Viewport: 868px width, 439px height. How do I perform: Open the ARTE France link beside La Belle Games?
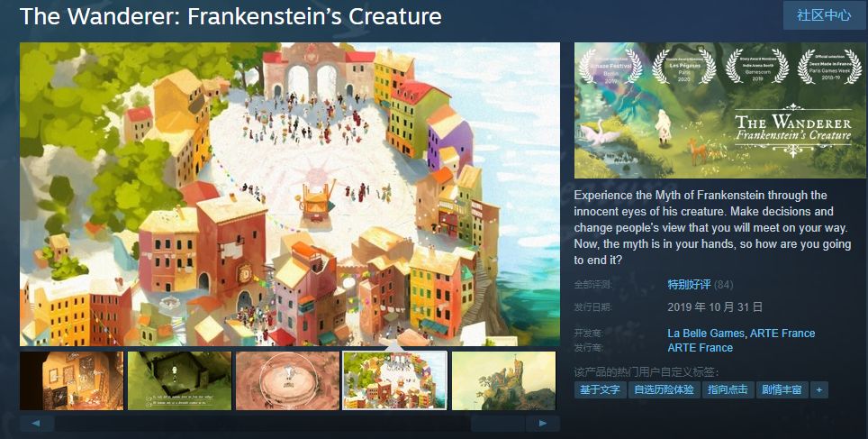coord(782,334)
